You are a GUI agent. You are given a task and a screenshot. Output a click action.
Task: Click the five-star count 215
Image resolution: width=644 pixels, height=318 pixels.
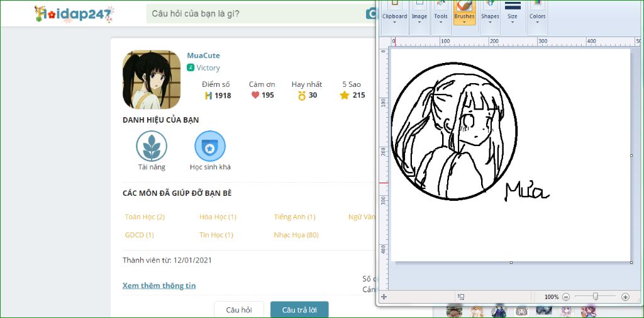358,96
